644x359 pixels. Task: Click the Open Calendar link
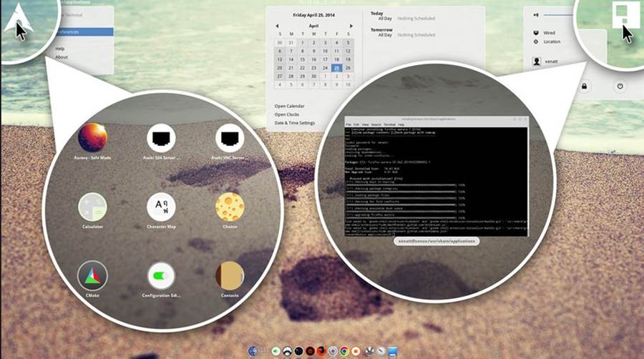tap(291, 106)
